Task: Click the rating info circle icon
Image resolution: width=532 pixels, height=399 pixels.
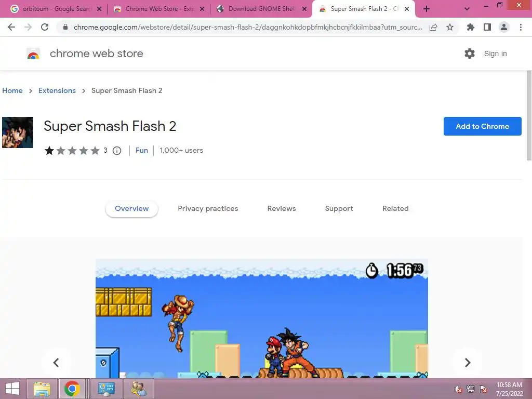Action: click(117, 151)
